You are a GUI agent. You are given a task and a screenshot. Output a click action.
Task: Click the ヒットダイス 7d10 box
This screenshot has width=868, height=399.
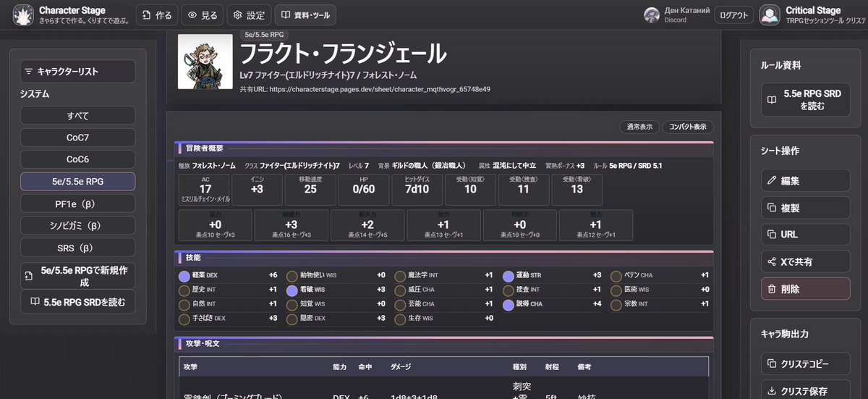coord(417,189)
